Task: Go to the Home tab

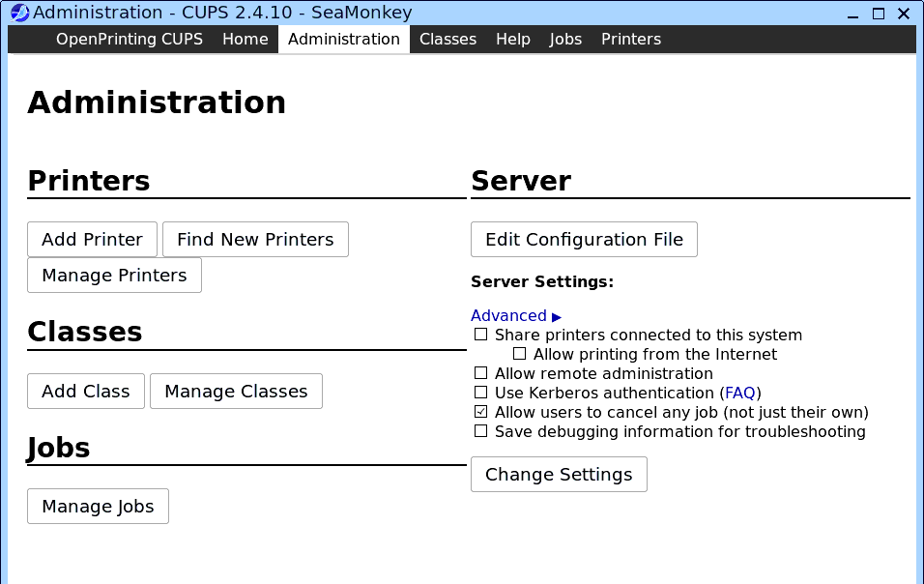Action: [245, 39]
